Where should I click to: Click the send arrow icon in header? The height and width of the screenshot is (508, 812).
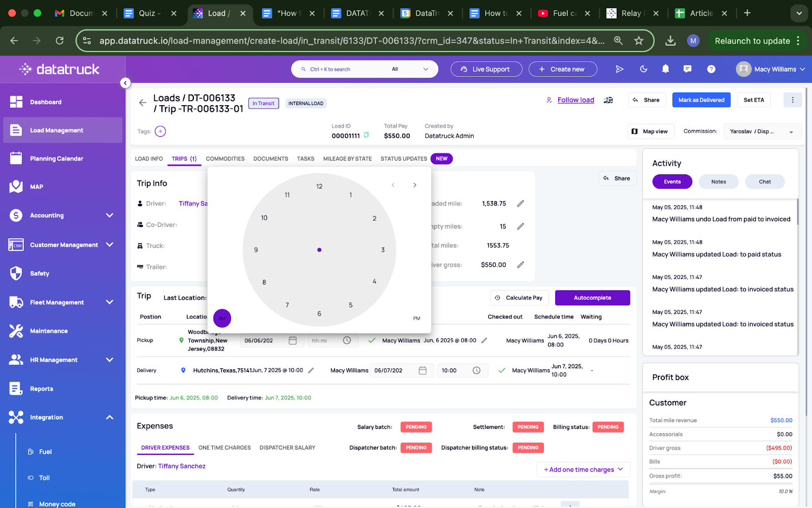click(x=620, y=69)
